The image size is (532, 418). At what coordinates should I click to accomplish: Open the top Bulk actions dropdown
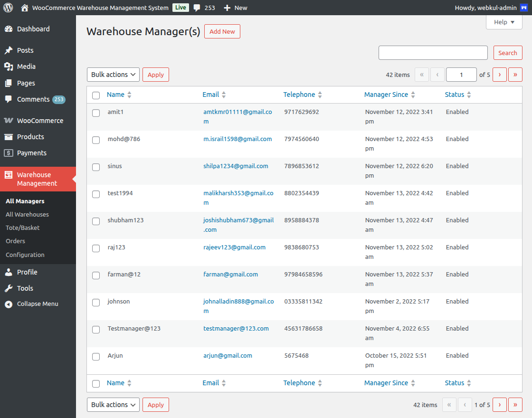pos(113,75)
